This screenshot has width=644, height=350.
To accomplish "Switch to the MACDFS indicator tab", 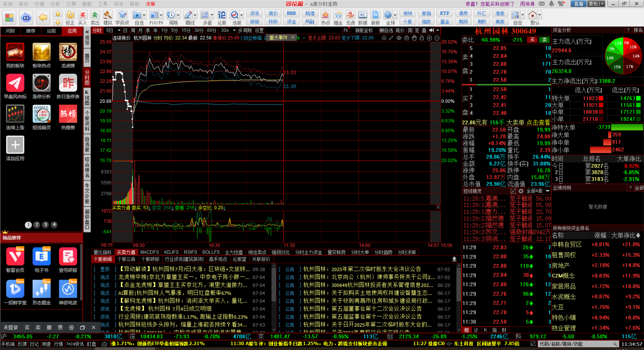I will 150,252.
